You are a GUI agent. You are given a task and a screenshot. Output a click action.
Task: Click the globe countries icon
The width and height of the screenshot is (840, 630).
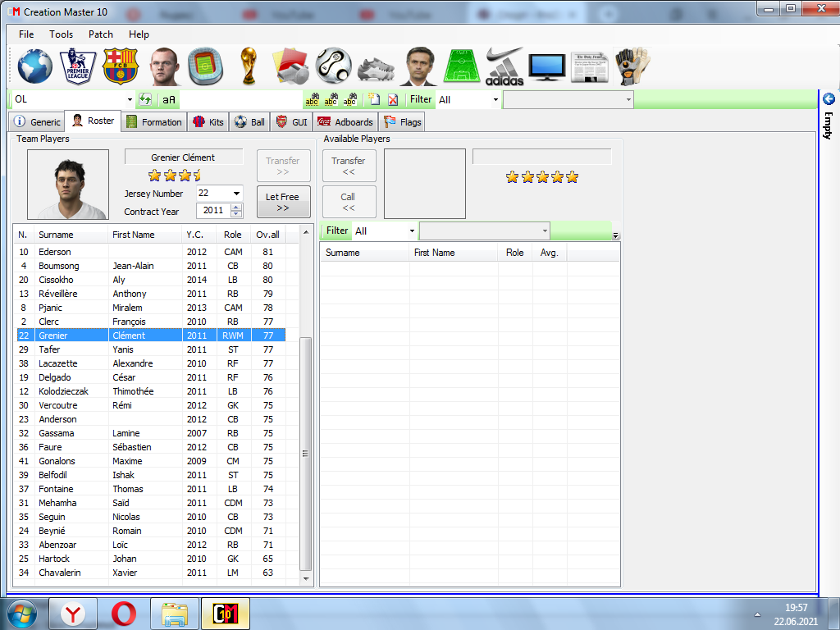pos(35,66)
